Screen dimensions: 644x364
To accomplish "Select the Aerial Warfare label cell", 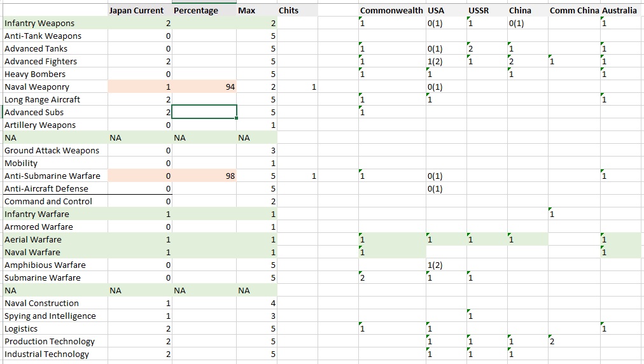I will [33, 240].
